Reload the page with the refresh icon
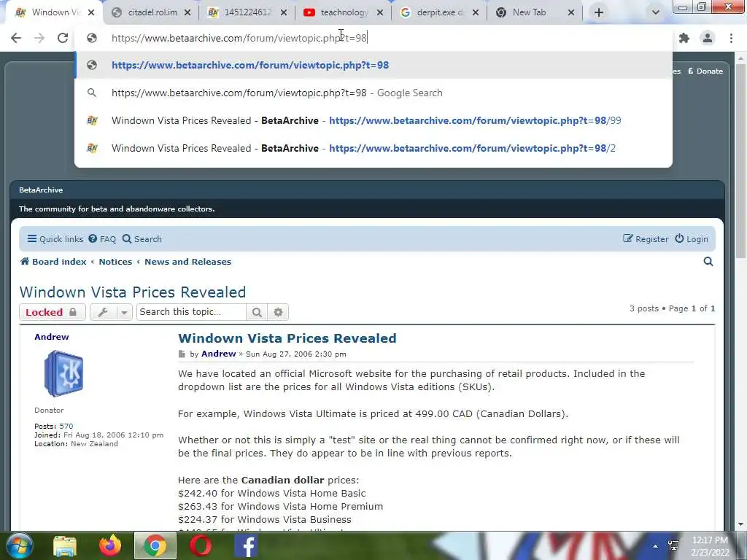This screenshot has height=560, width=747. point(63,38)
